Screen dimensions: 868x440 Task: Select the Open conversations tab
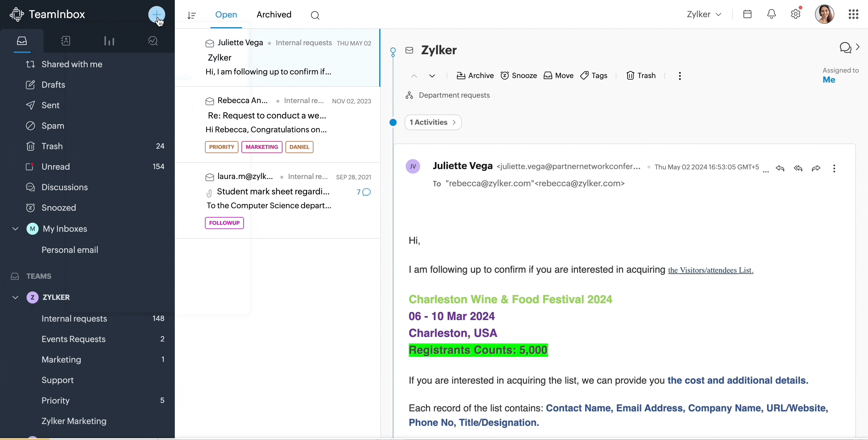pos(226,14)
